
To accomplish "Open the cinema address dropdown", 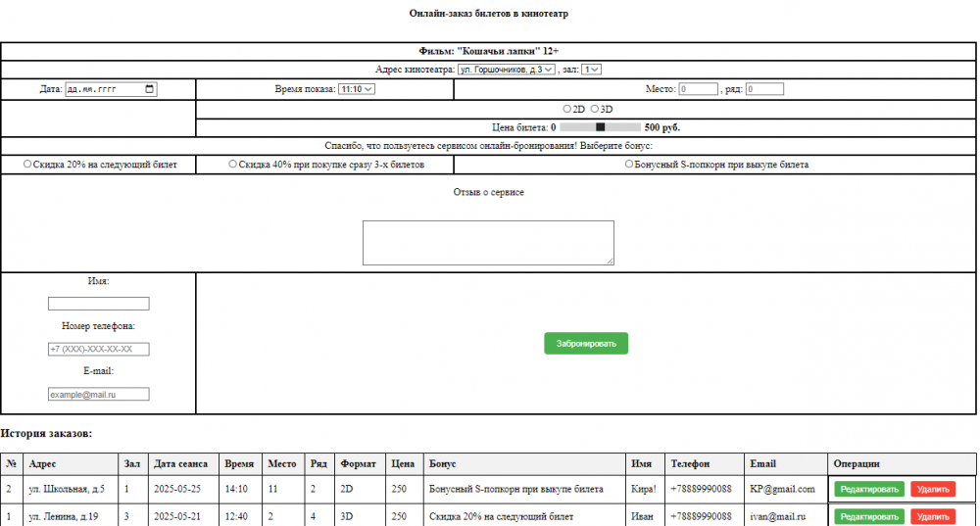I will pos(507,70).
